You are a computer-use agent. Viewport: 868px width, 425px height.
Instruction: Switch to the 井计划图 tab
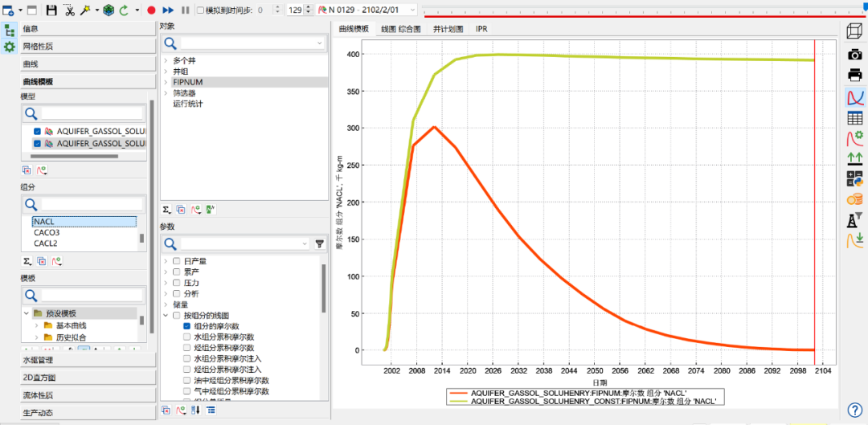click(x=448, y=28)
